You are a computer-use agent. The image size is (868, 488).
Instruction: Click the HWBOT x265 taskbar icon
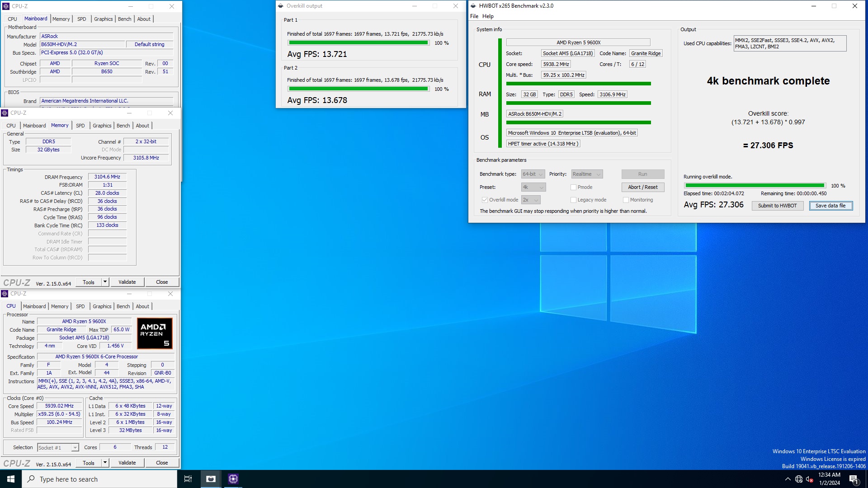coord(211,479)
